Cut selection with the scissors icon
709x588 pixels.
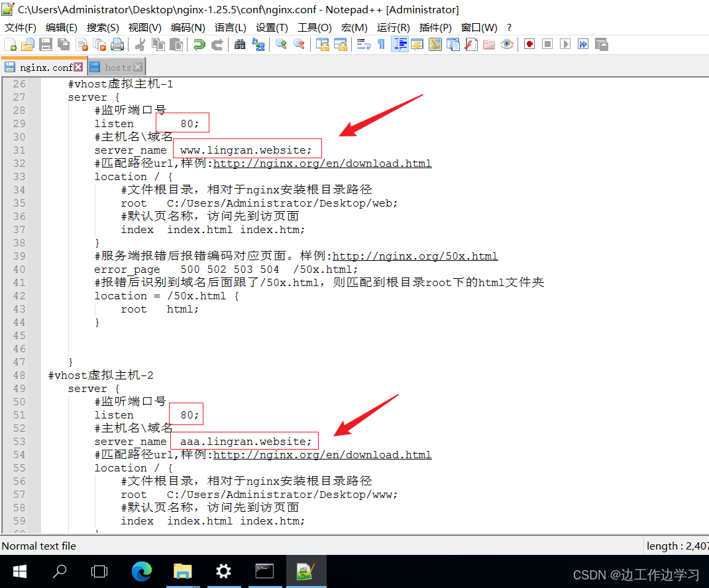coord(140,44)
